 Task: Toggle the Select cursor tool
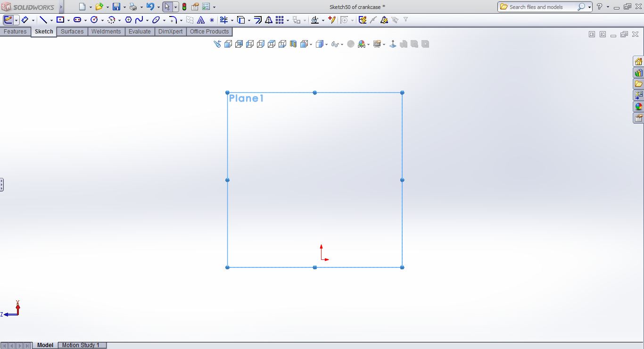click(x=167, y=7)
